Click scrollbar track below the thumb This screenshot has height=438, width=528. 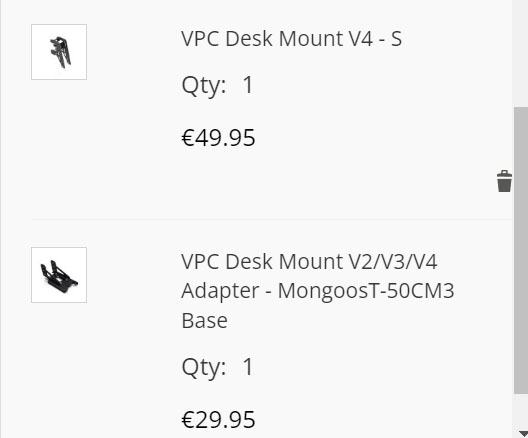pos(521,410)
